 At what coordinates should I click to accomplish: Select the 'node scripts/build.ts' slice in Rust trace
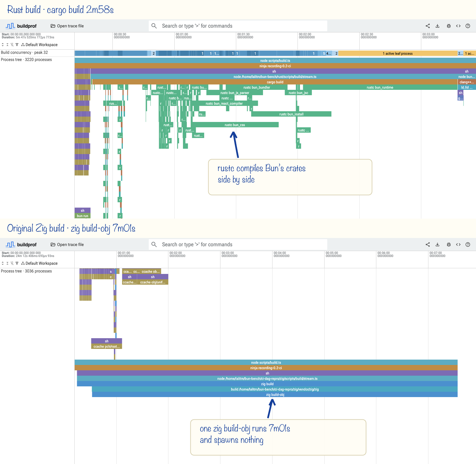pyautogui.click(x=275, y=61)
